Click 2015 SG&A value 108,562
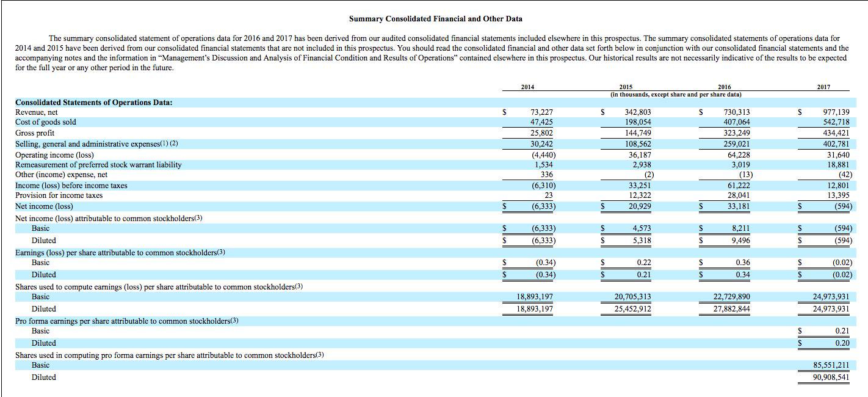Image resolution: width=868 pixels, height=397 pixels. 638,144
